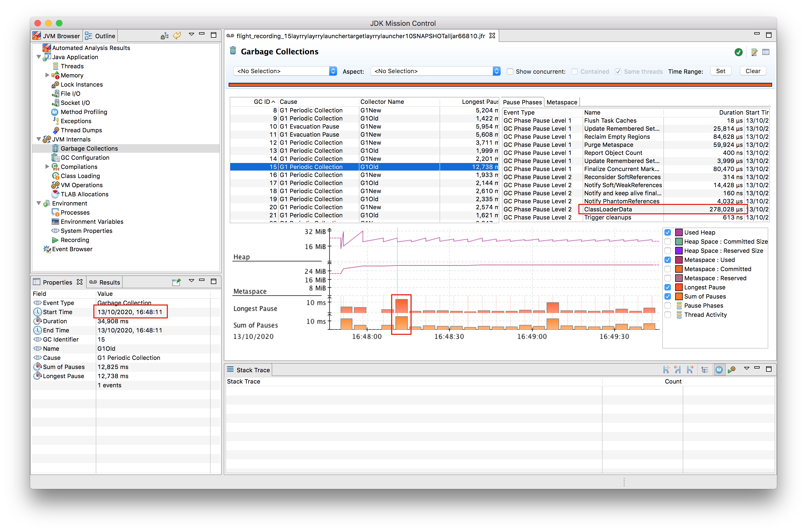Open Recording page icon
This screenshot has width=807, height=532.
tap(55, 240)
